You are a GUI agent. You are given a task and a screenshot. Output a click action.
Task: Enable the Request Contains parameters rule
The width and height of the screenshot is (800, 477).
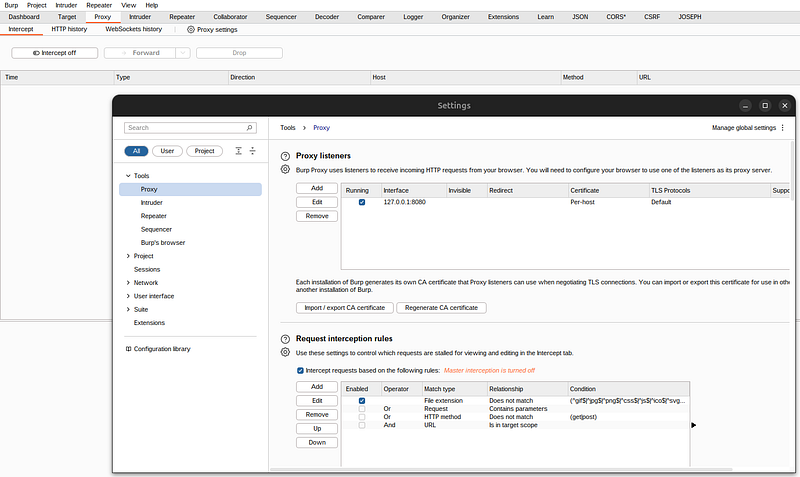362,409
